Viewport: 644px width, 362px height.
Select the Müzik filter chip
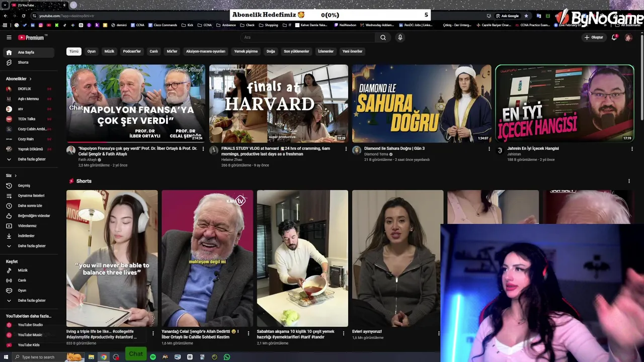109,51
